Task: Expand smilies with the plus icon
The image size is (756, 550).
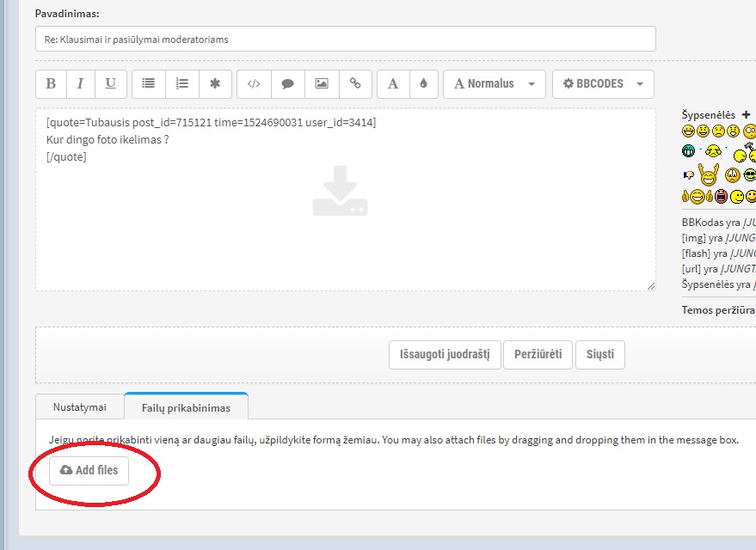Action: point(746,114)
